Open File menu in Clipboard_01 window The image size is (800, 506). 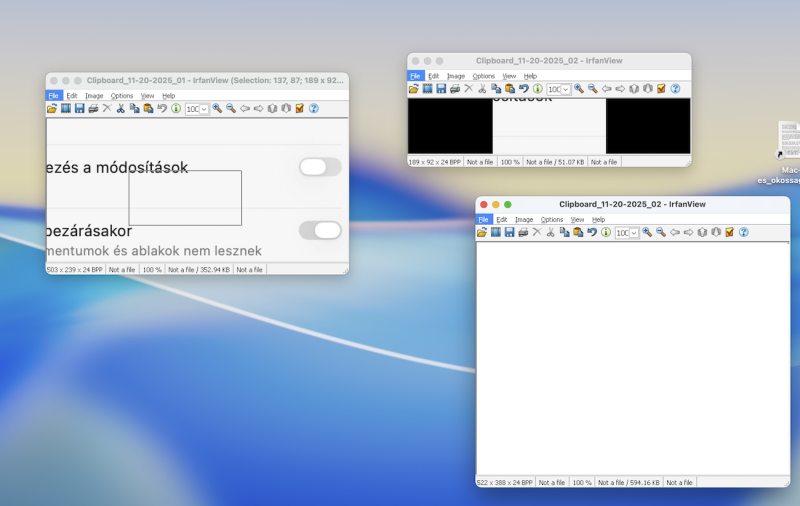coord(54,95)
